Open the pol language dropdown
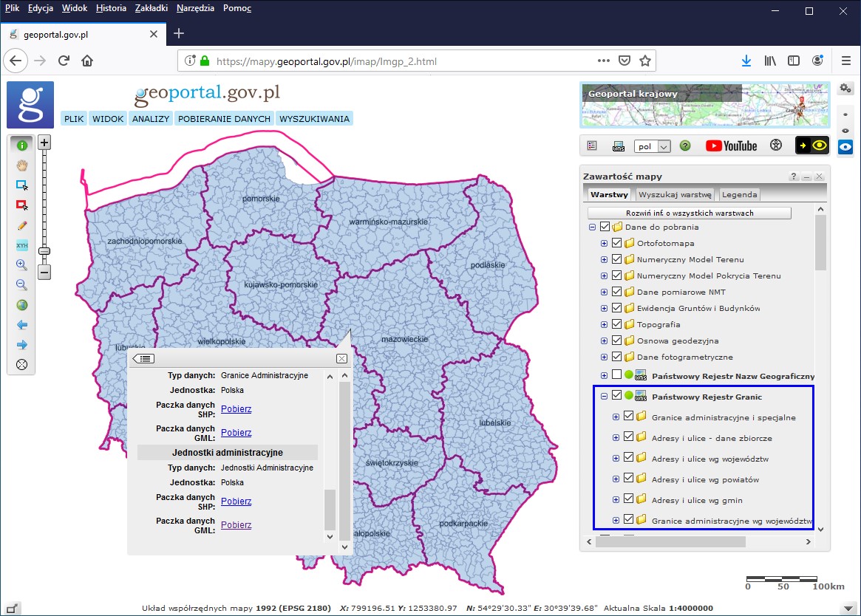The width and height of the screenshot is (861, 616). (652, 146)
